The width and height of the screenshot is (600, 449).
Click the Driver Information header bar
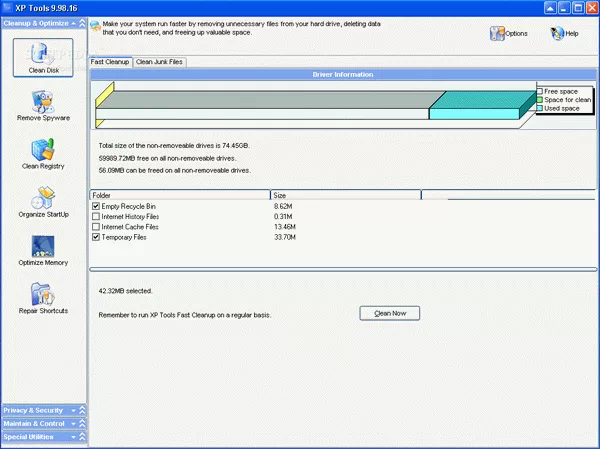point(343,75)
